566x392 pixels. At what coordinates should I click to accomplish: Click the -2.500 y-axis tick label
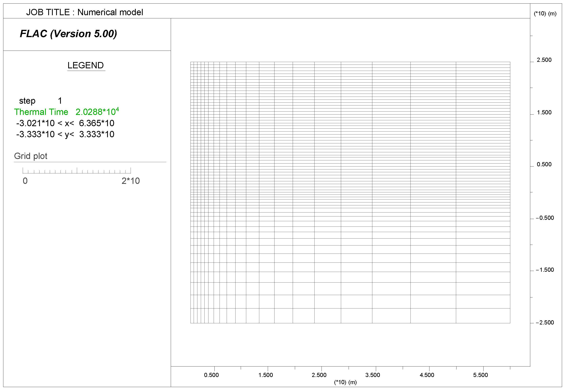coord(545,322)
